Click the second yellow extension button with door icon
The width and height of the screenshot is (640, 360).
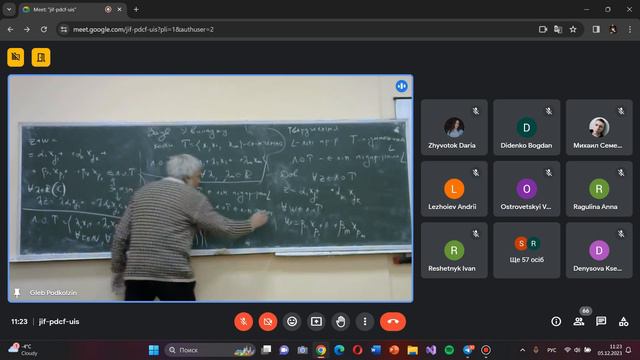point(41,57)
